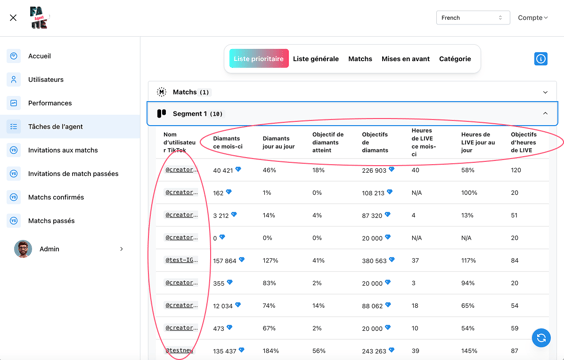Switch to Catégorie tab
The width and height of the screenshot is (564, 360).
pyautogui.click(x=455, y=59)
